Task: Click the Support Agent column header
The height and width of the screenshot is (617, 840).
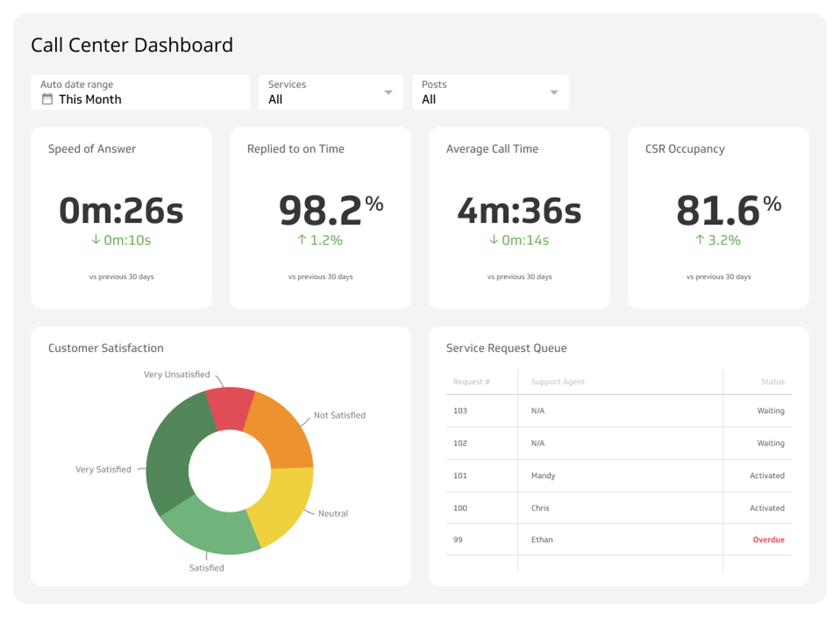Action: coord(557,382)
